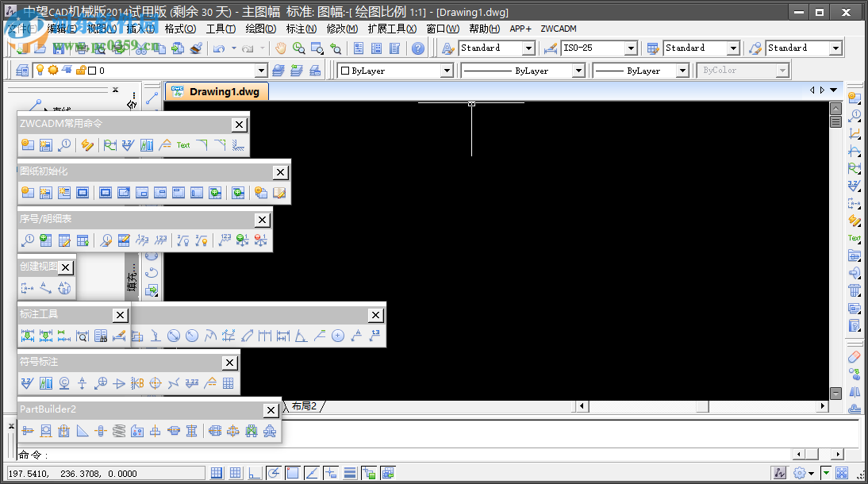868x484 pixels.
Task: Switch to the 布局2 layout tab
Action: point(304,406)
